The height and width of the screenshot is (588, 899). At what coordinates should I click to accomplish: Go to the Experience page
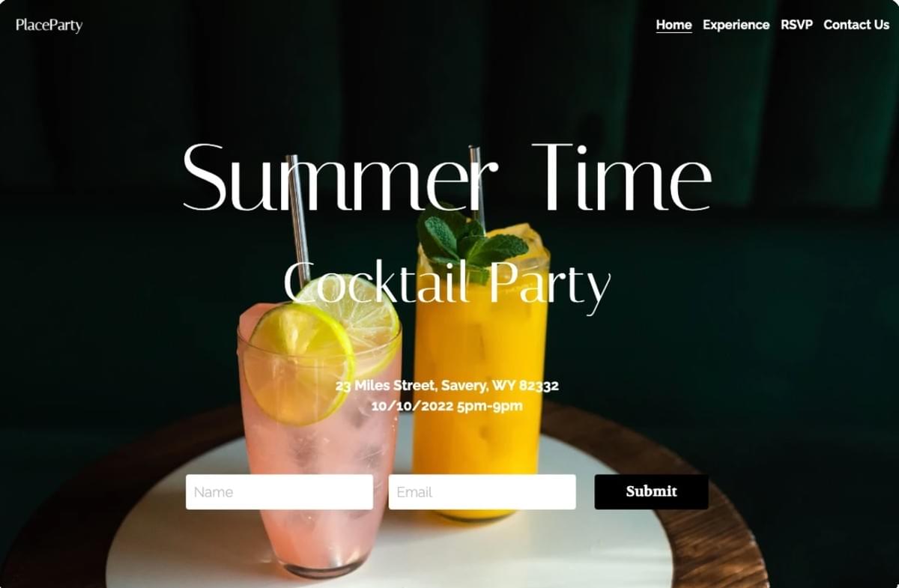[736, 25]
